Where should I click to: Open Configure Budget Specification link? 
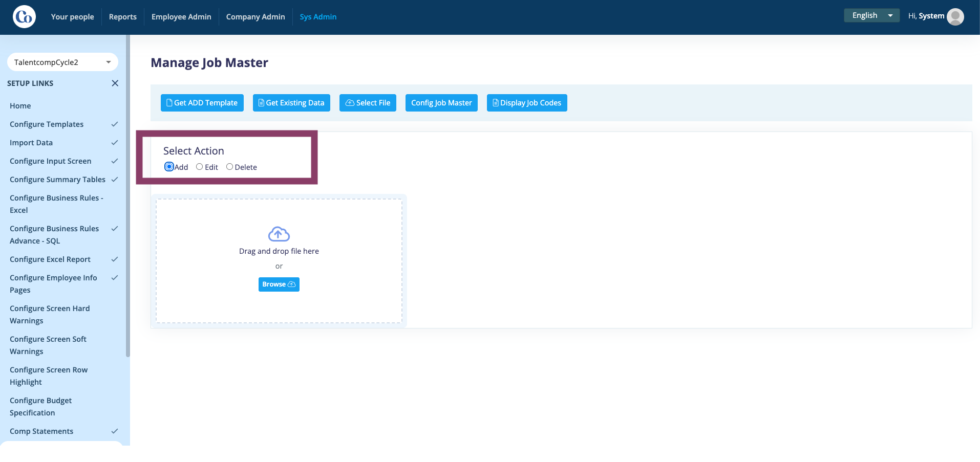coord(40,407)
